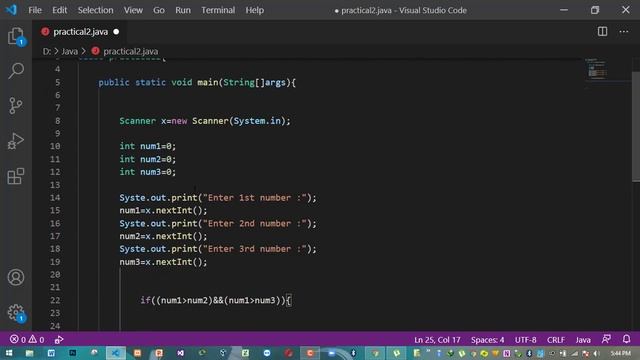Screen dimensions: 640x360
Task: Open the Run and Debug view
Action: pyautogui.click(x=16, y=141)
